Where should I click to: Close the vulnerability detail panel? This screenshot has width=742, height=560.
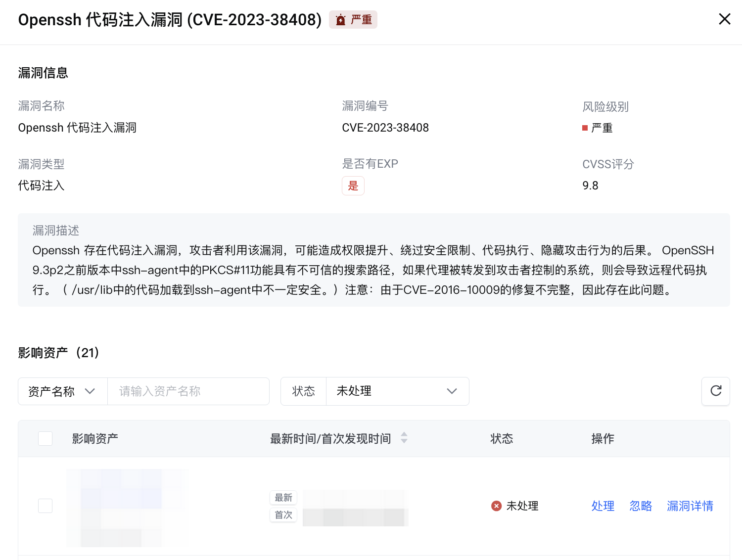click(x=724, y=19)
